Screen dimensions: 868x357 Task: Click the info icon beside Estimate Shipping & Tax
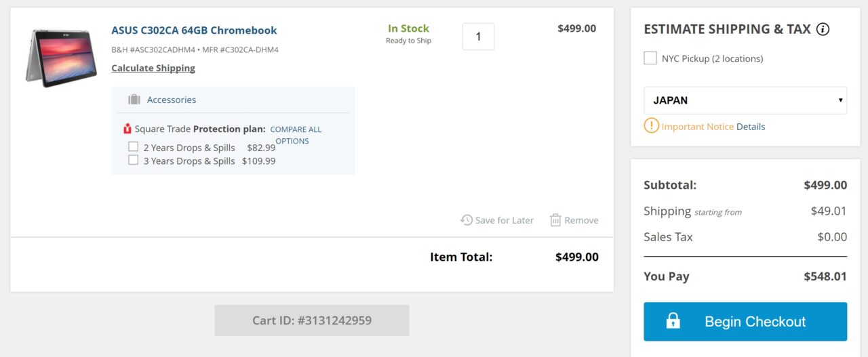pyautogui.click(x=823, y=29)
